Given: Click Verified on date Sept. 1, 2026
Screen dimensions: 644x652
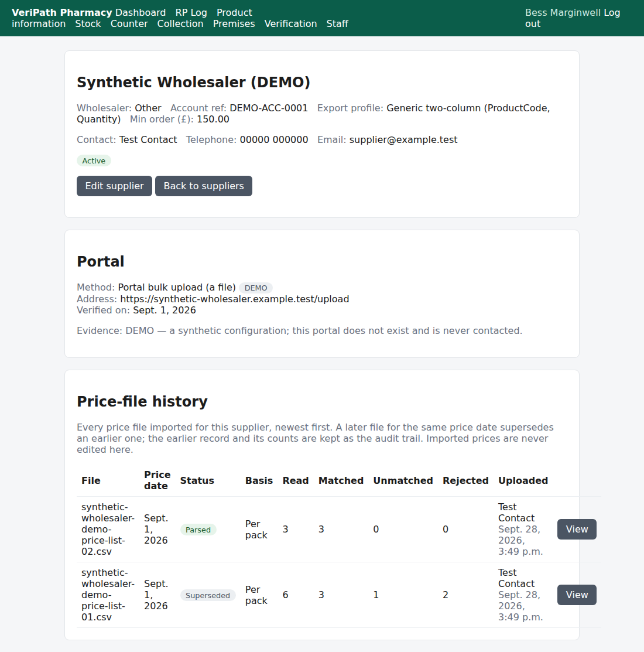Looking at the screenshot, I should [165, 310].
